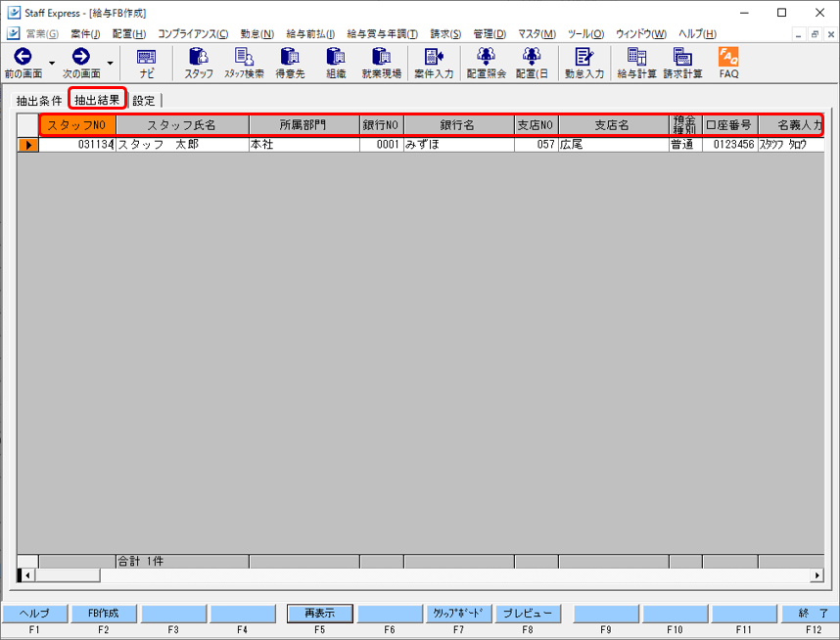
Task: Select the department cell 本社
Action: pos(304,145)
